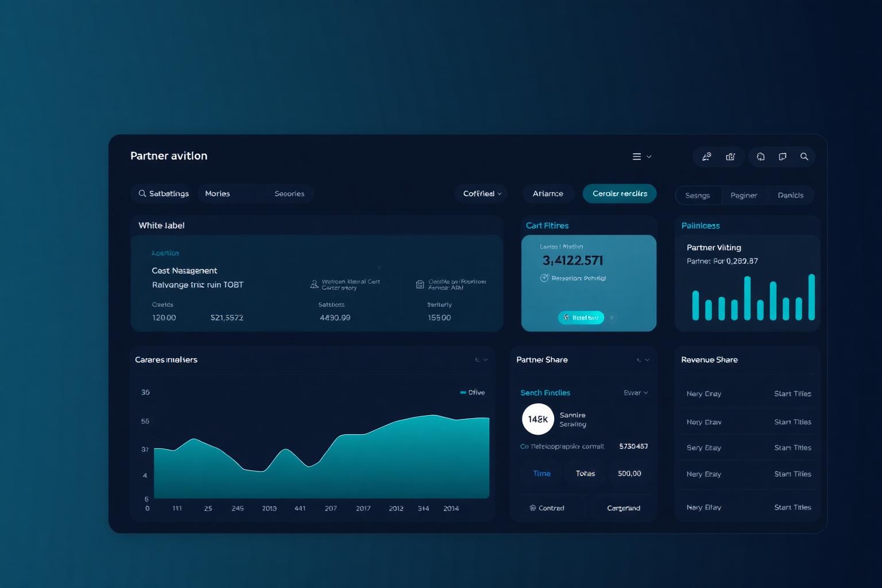Click the Nery Cray row name

703,394
